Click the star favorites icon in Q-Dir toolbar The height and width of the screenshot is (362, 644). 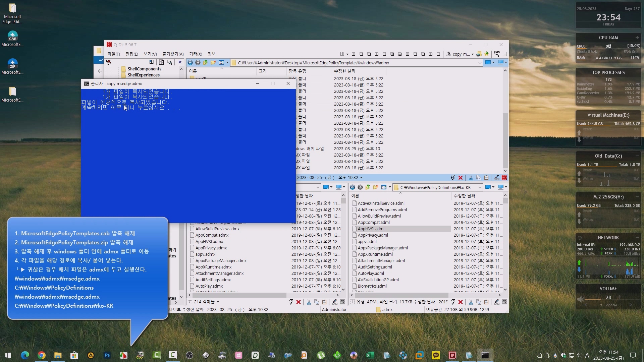[486, 54]
